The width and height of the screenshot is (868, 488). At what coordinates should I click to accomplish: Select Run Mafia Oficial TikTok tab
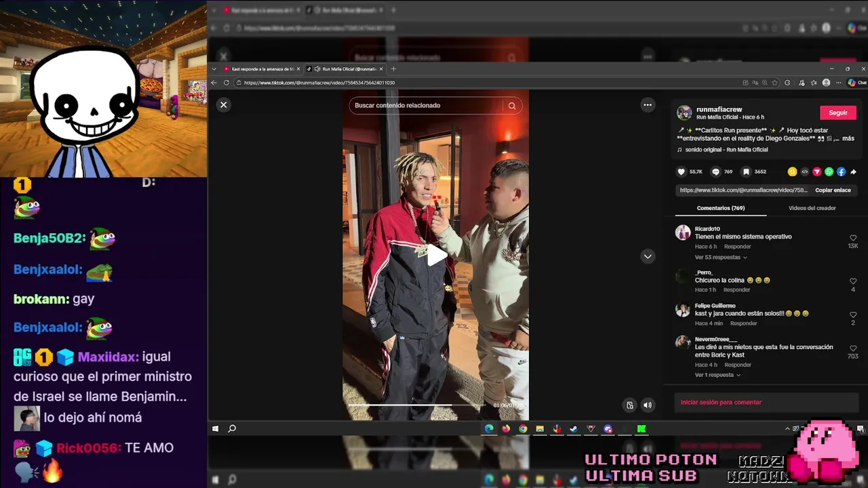pyautogui.click(x=344, y=69)
